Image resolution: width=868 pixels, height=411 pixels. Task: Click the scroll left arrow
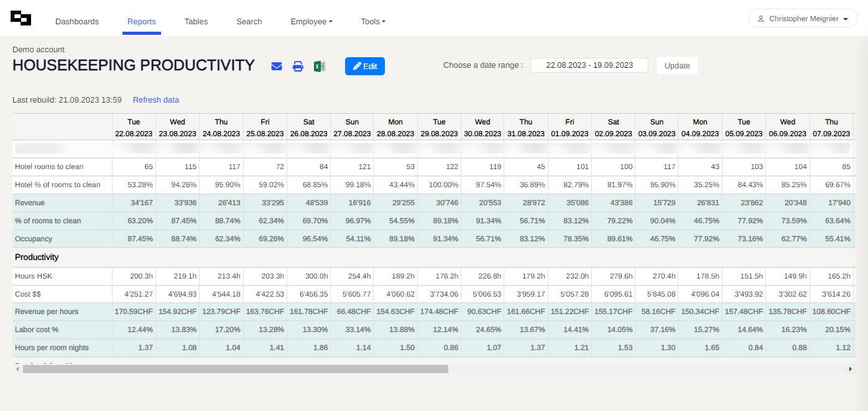pyautogui.click(x=17, y=369)
